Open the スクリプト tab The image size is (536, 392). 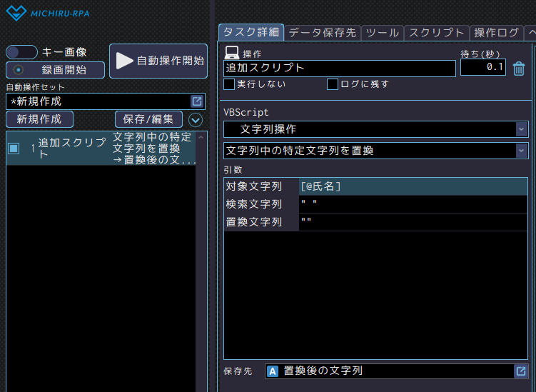436,32
